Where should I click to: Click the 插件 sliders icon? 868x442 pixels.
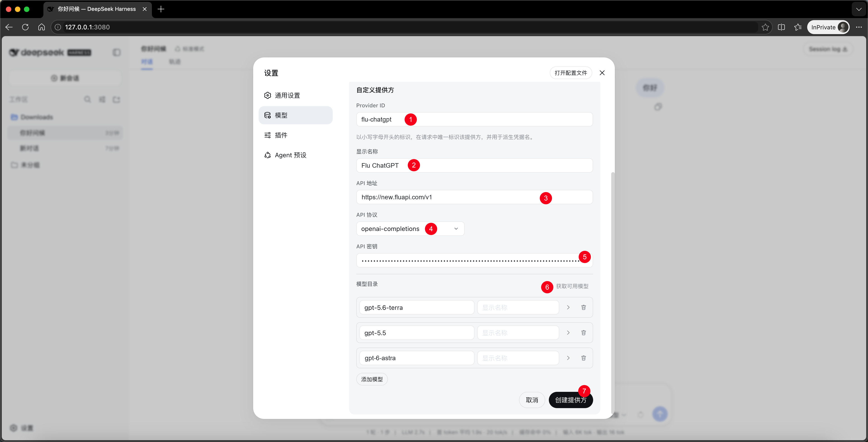pyautogui.click(x=268, y=135)
